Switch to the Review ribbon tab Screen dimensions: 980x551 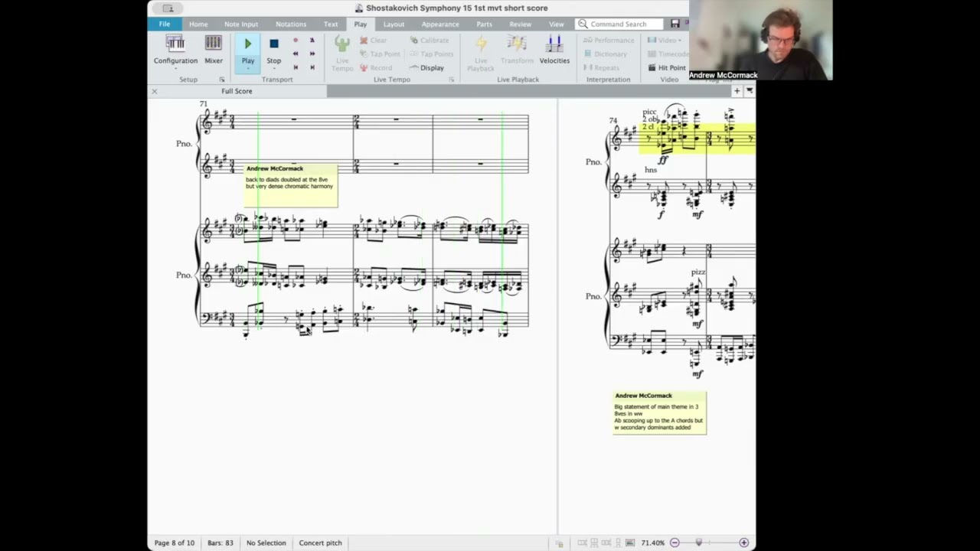pos(521,24)
